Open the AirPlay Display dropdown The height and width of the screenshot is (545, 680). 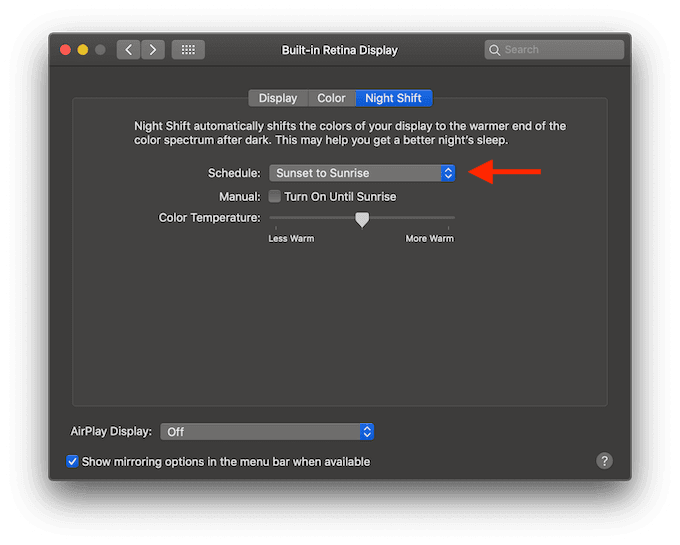click(x=267, y=432)
